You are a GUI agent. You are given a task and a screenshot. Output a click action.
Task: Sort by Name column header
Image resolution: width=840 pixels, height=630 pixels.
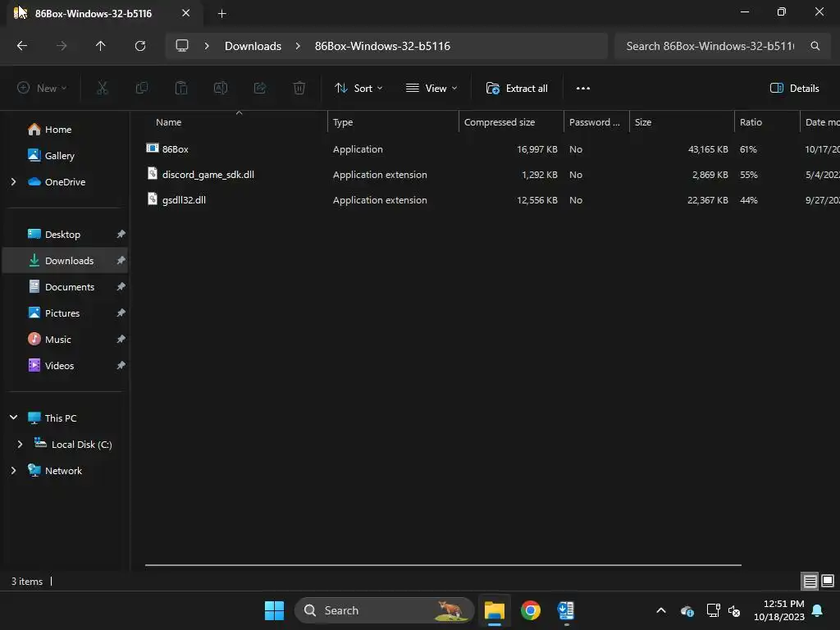pos(236,122)
